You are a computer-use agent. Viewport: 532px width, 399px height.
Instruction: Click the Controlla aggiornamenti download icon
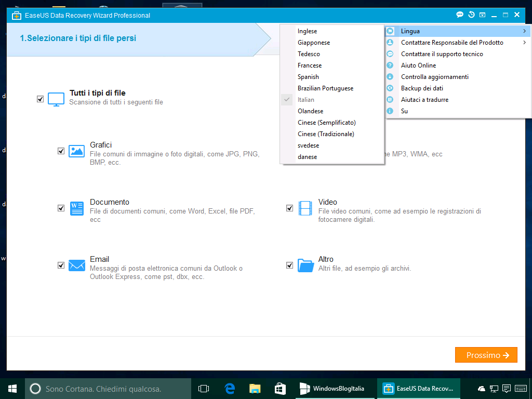click(390, 77)
